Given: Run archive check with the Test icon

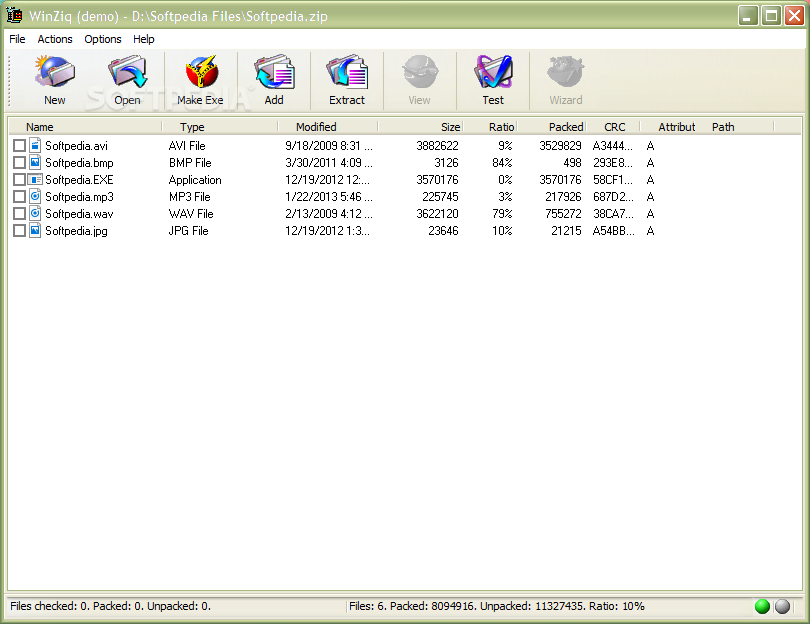Looking at the screenshot, I should (x=493, y=72).
